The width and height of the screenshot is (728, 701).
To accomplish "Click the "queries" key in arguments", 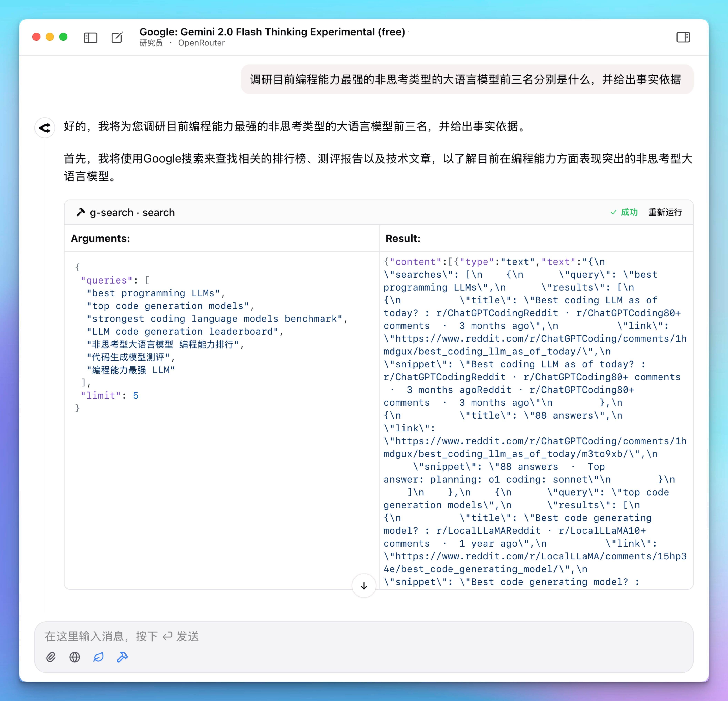I will click(107, 280).
